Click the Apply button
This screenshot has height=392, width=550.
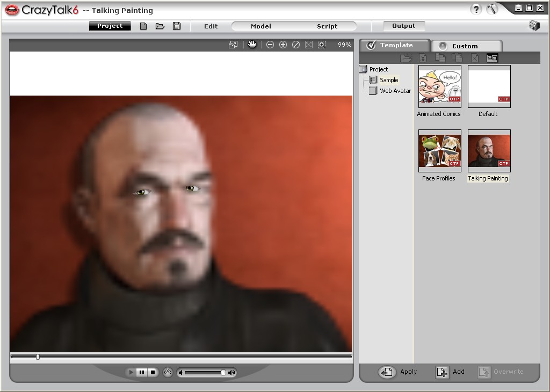point(398,372)
